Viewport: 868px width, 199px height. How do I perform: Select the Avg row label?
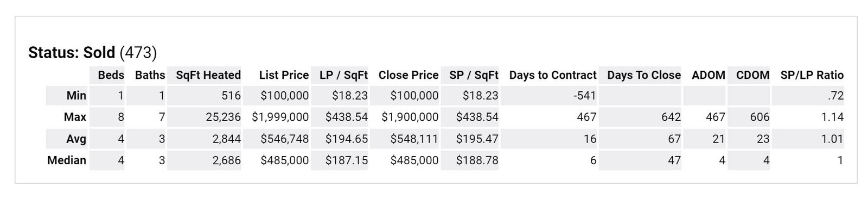point(76,139)
